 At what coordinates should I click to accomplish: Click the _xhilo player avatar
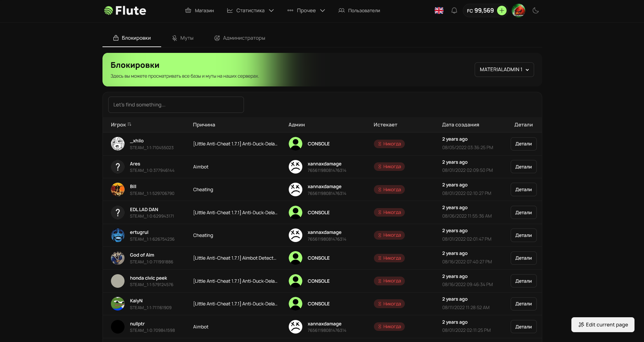118,144
